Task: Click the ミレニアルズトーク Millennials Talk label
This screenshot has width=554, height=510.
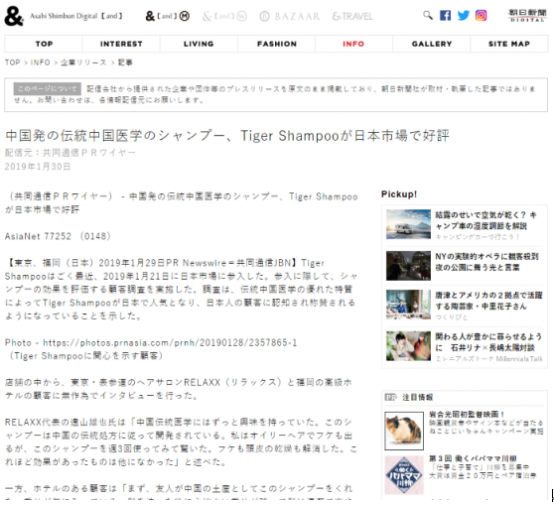Action: coord(489,359)
